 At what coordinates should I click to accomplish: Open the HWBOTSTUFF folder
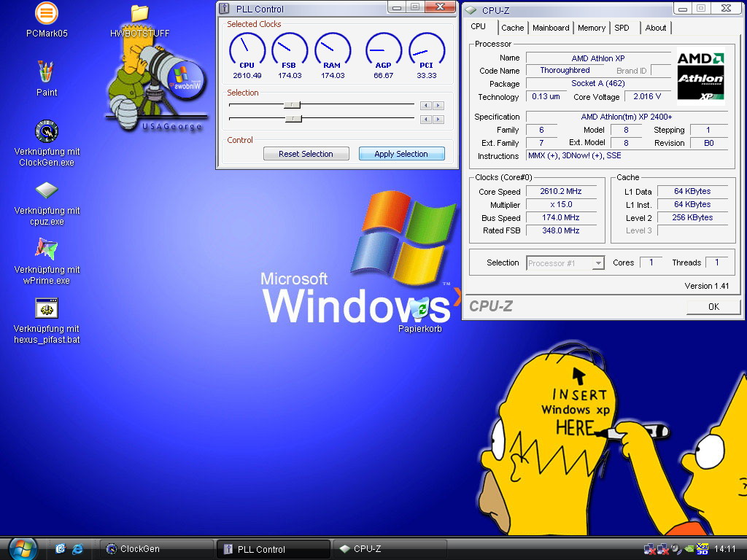[x=139, y=20]
